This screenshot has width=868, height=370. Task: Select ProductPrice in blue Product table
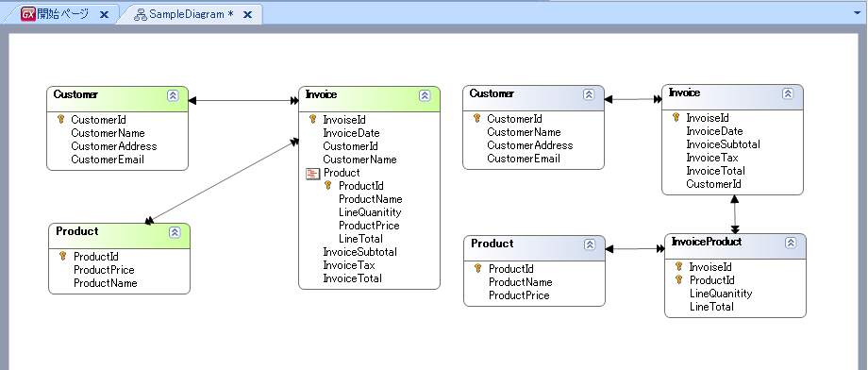pyautogui.click(x=519, y=295)
